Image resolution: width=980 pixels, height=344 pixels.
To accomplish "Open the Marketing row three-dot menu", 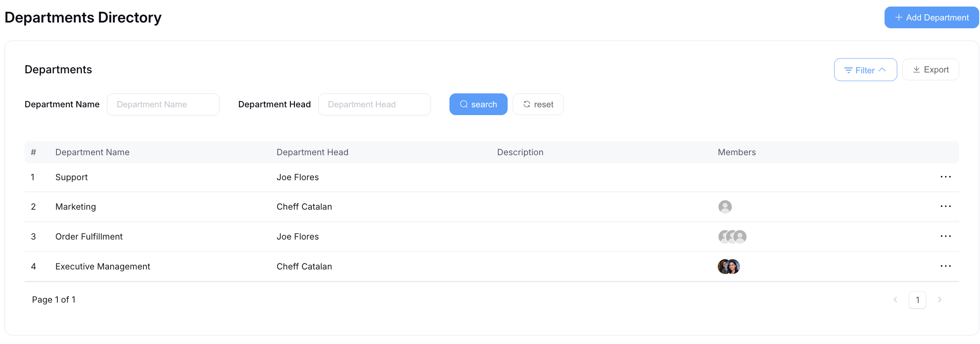I will (946, 206).
